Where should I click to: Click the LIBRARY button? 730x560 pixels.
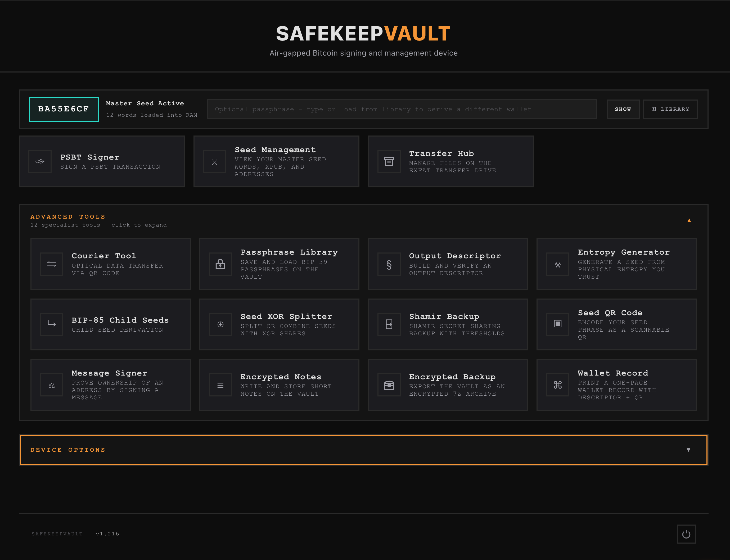coord(670,109)
